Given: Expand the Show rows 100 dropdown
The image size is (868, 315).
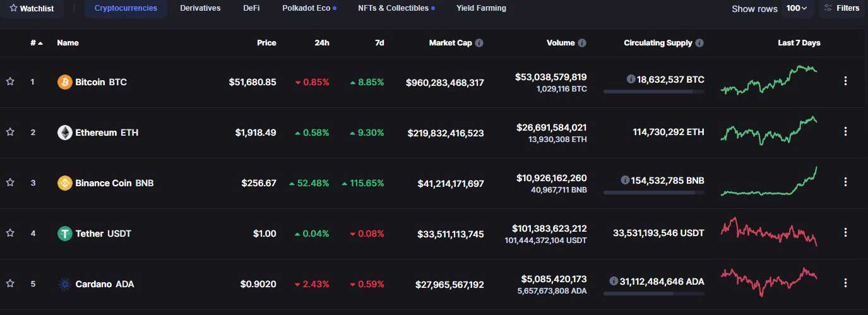Looking at the screenshot, I should 797,8.
